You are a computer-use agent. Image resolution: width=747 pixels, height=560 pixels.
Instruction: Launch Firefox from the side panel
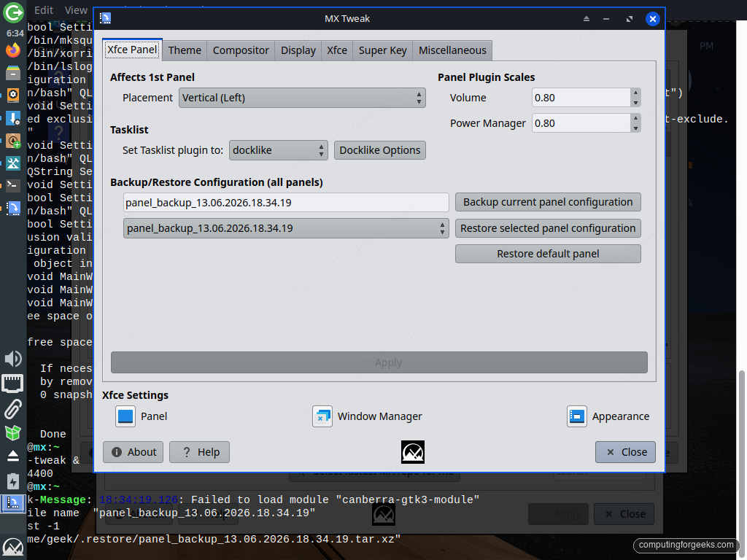click(x=13, y=50)
